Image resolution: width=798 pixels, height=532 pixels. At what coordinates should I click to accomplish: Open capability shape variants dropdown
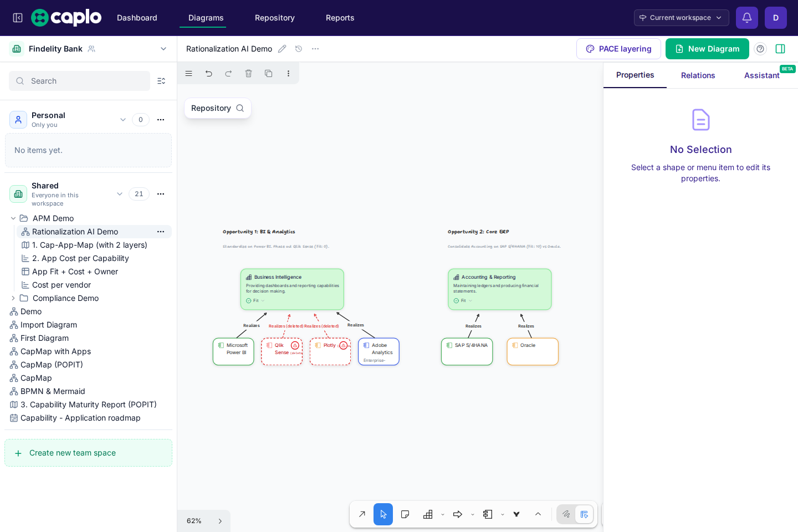(x=443, y=515)
